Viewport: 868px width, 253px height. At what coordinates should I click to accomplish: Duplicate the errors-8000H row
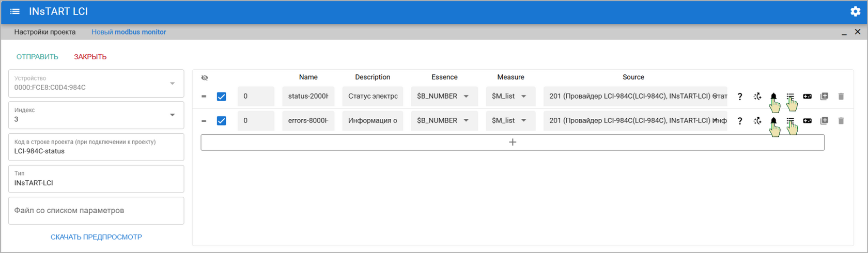[x=824, y=121]
